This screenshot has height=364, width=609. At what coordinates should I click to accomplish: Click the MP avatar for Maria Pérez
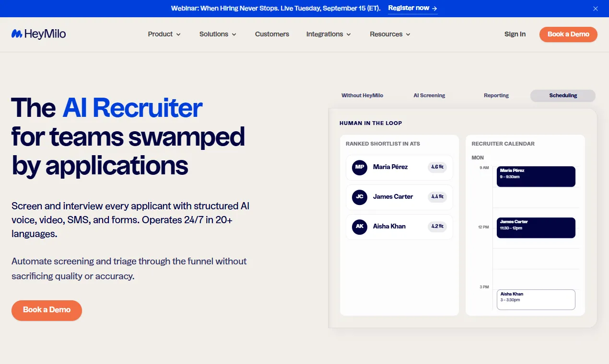[x=360, y=167]
